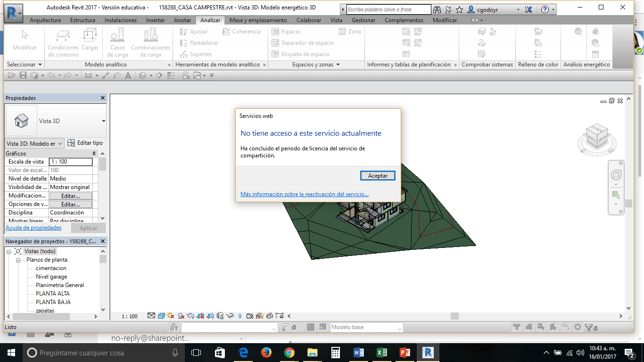
Task: Toggle the lock 3D view house icon
Action: [x=221, y=316]
